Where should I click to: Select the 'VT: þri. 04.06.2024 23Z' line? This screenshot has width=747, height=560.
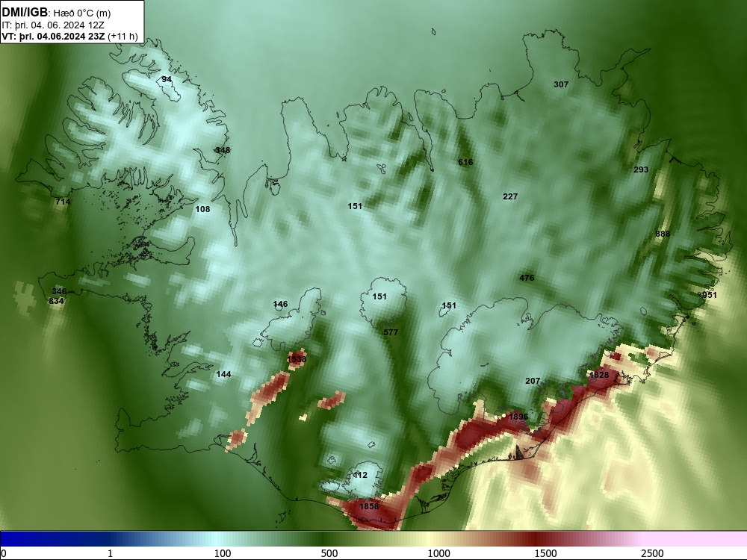pos(53,37)
